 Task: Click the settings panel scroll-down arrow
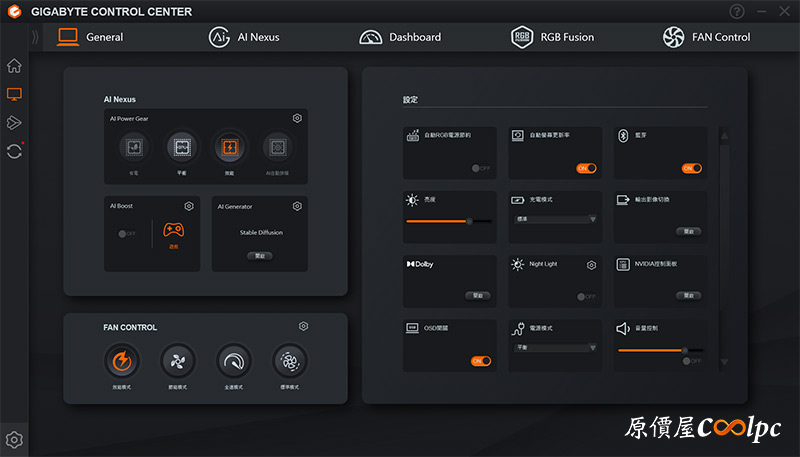pos(724,362)
